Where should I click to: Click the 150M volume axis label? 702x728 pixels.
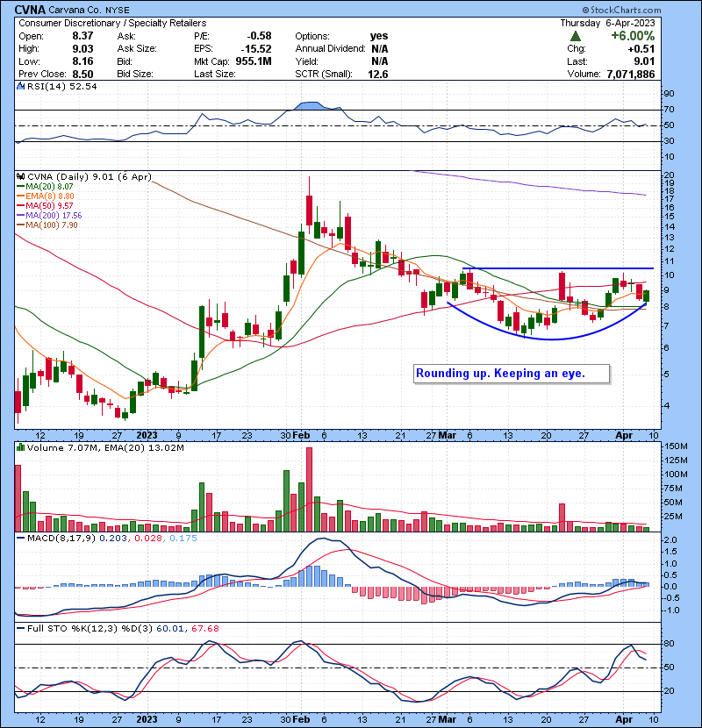(x=676, y=446)
